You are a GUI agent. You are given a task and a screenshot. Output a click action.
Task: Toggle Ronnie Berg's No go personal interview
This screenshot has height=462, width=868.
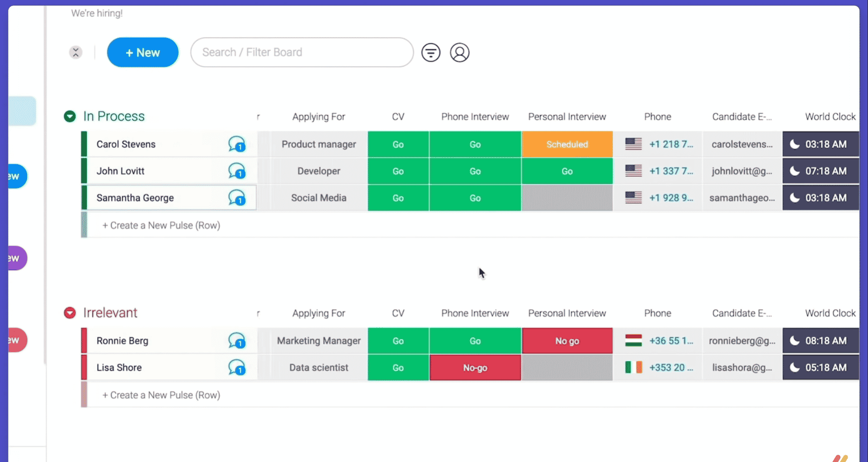tap(567, 340)
